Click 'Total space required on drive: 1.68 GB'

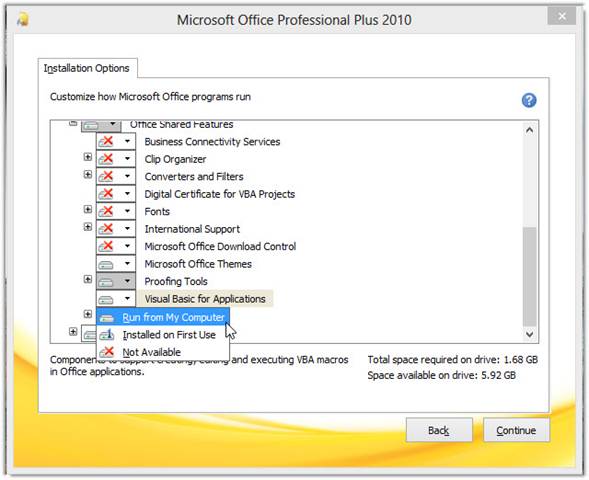pyautogui.click(x=453, y=360)
